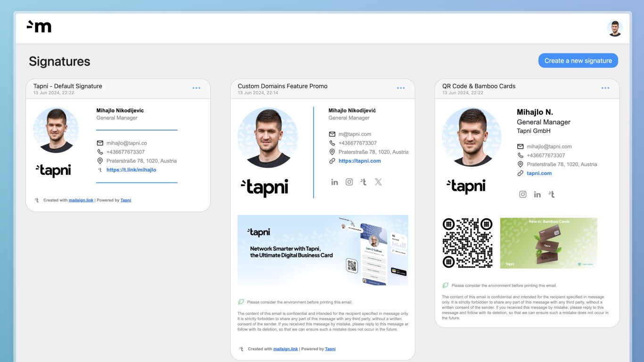
Task: Click the Tapni logo in Default Signature card
Action: (53, 171)
